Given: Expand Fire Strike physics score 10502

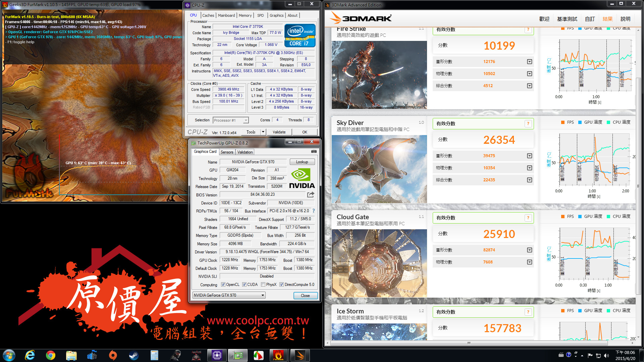Looking at the screenshot, I should click(529, 74).
